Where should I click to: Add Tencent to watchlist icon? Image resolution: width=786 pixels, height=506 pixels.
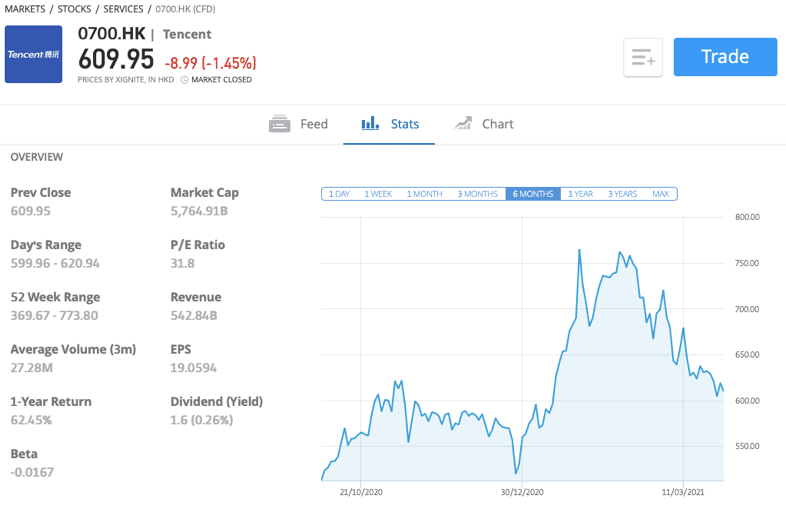pyautogui.click(x=643, y=57)
